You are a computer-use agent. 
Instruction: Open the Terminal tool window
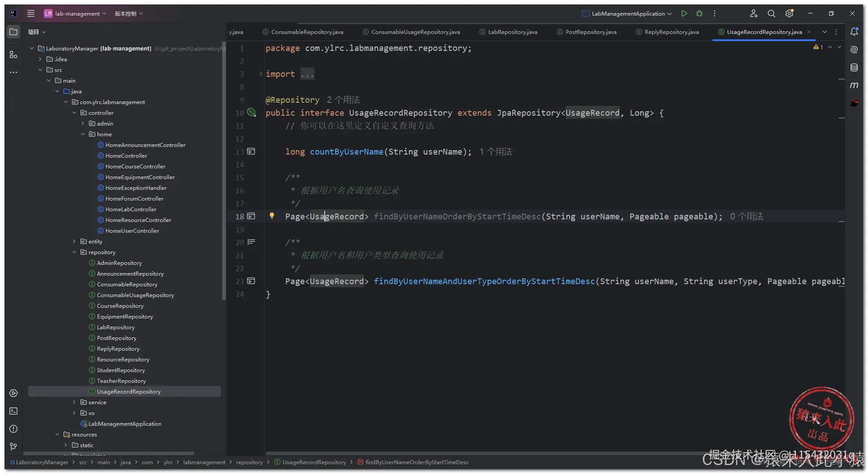[13, 411]
